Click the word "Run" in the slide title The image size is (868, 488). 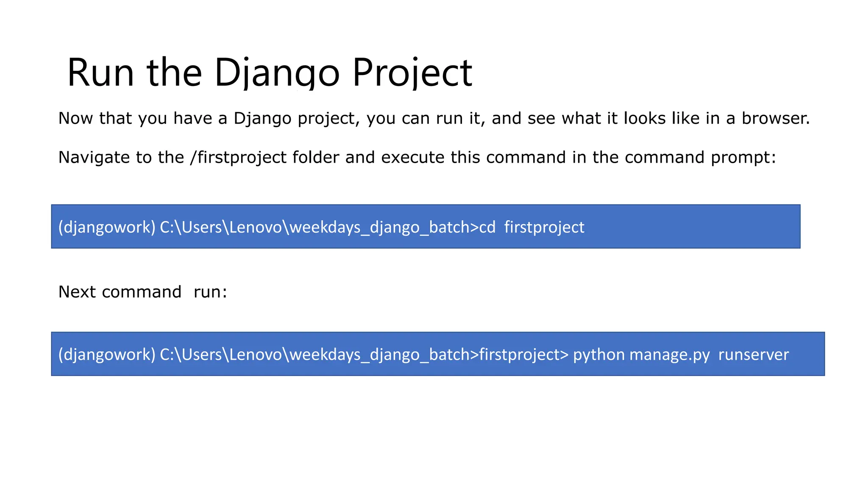pos(100,73)
